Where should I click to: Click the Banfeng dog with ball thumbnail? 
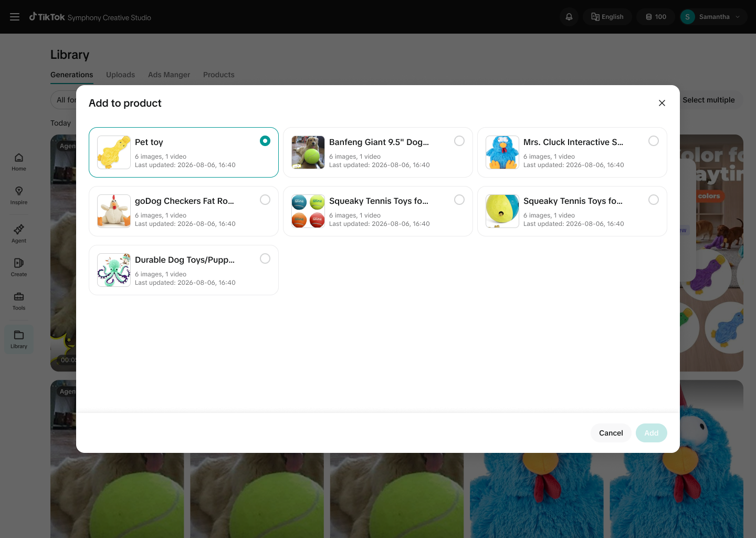click(x=308, y=152)
